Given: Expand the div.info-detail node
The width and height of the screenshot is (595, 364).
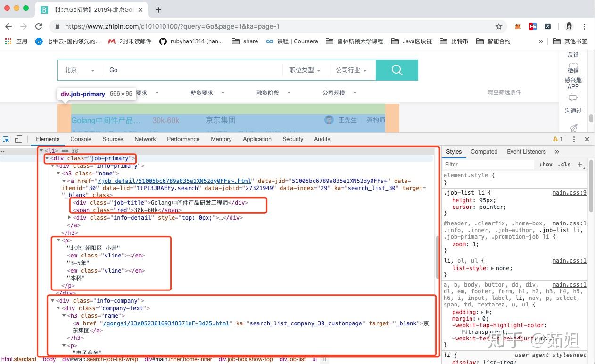Looking at the screenshot, I should pyautogui.click(x=70, y=217).
